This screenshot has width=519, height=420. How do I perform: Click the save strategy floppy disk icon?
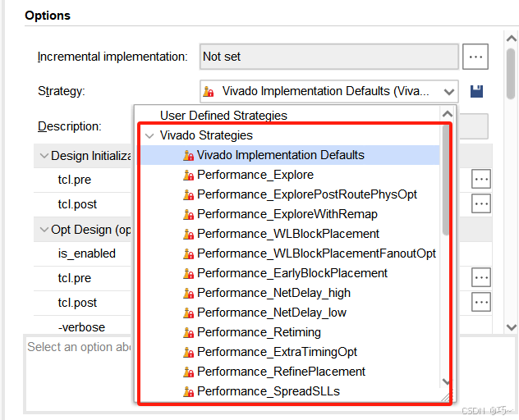point(476,91)
